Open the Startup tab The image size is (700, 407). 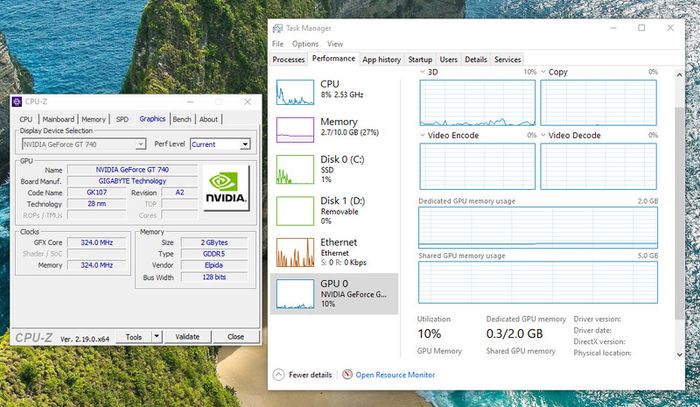[x=420, y=59]
